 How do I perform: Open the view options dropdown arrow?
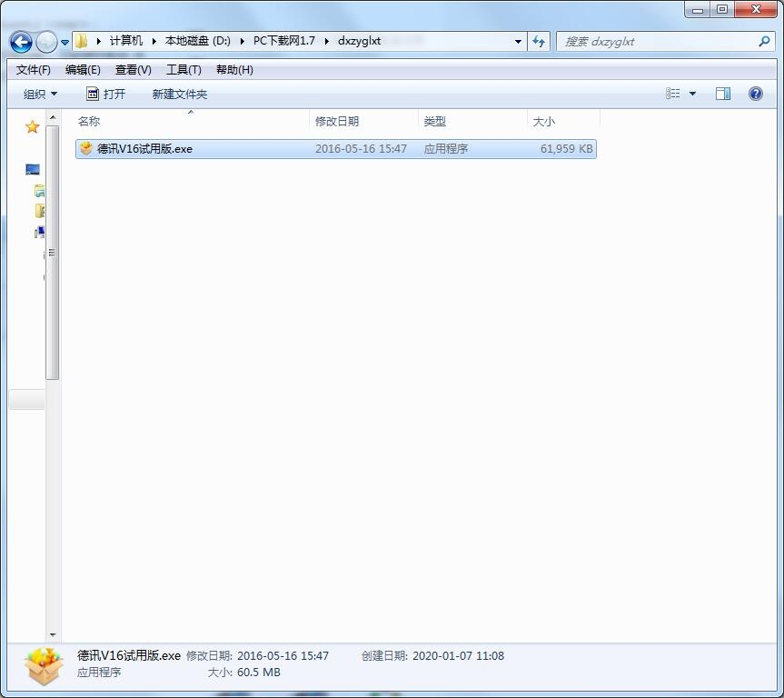(692, 94)
